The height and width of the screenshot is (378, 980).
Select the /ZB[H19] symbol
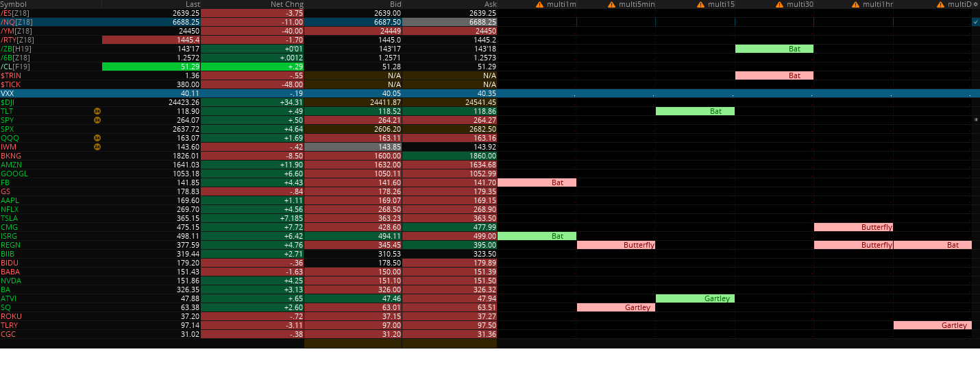click(x=16, y=49)
